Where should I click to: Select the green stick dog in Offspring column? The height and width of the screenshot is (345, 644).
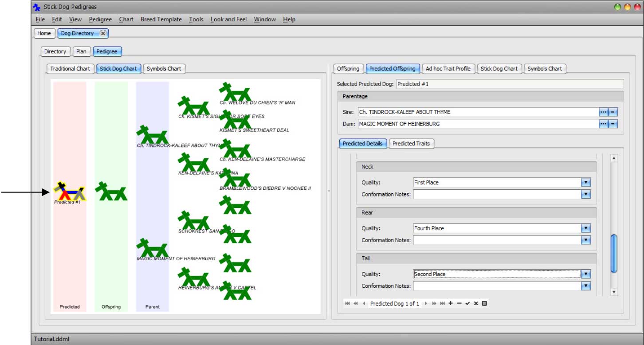111,192
